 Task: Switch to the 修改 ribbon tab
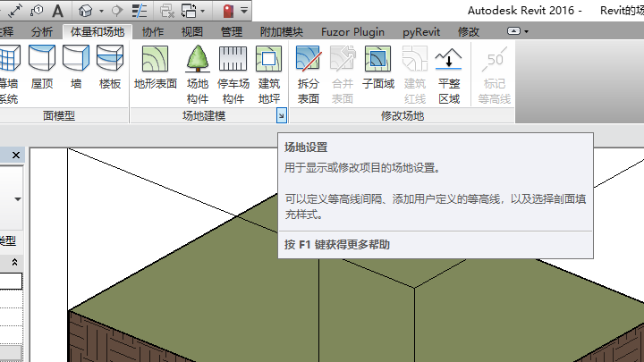pos(469,31)
